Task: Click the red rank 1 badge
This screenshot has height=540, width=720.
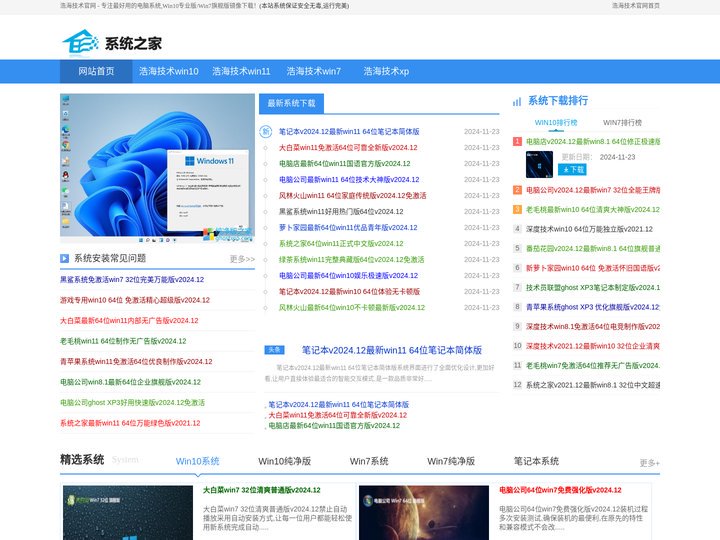Action: (517, 141)
